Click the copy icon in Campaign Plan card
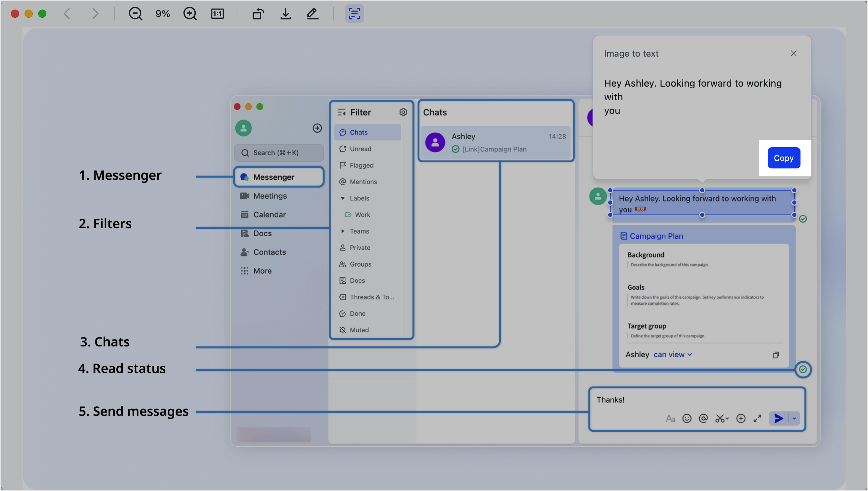 coord(776,355)
